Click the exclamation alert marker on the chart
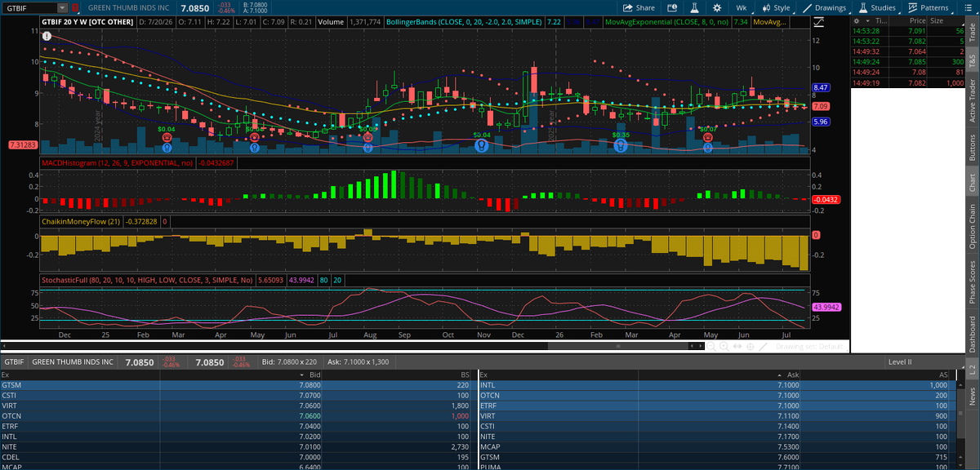 pyautogui.click(x=47, y=36)
